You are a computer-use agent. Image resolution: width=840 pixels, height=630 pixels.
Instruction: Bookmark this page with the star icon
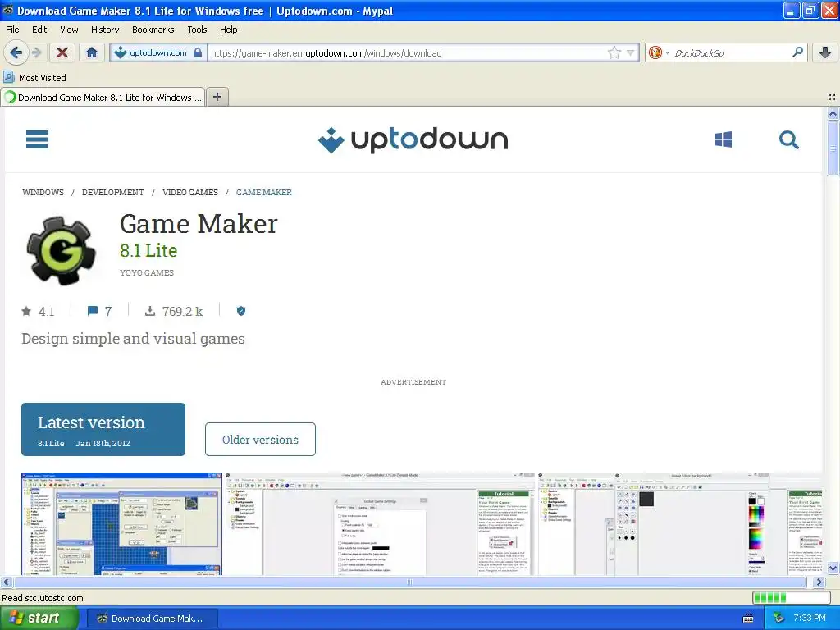[614, 52]
